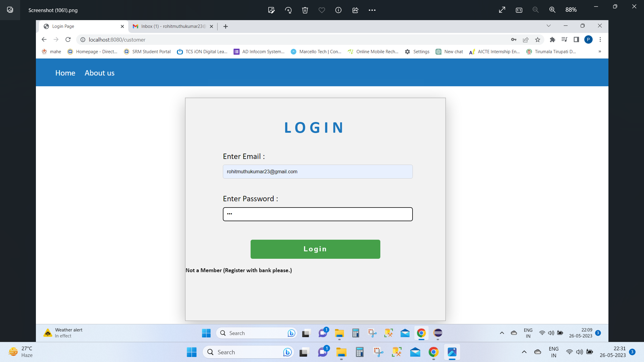Click inside the Enter Email field

pyautogui.click(x=317, y=171)
